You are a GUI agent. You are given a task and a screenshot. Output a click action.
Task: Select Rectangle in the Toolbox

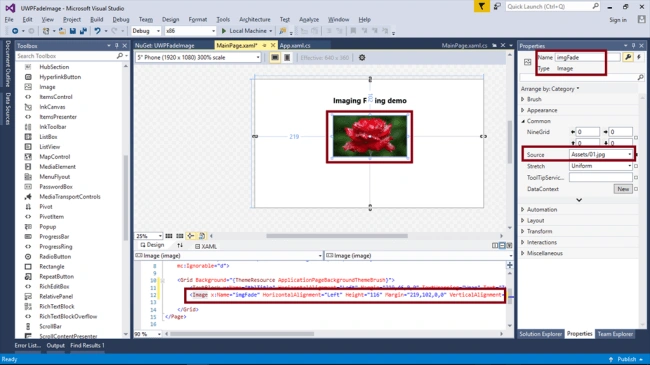[x=52, y=266]
